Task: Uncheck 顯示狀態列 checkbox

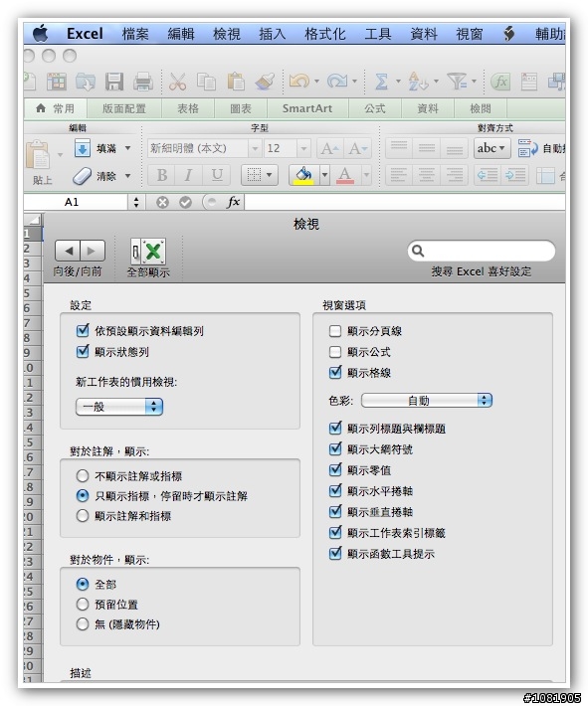Action: click(x=83, y=352)
